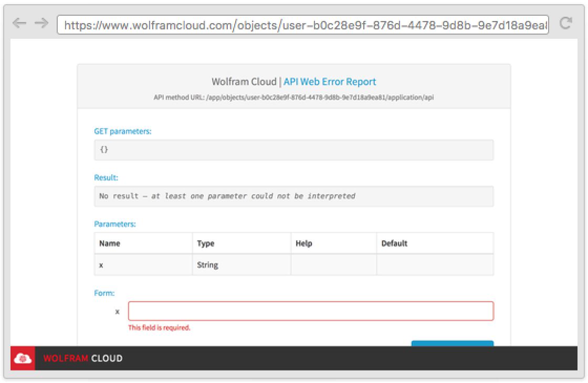The width and height of the screenshot is (588, 383).
Task: Open the API Web Error Report link
Action: point(330,82)
